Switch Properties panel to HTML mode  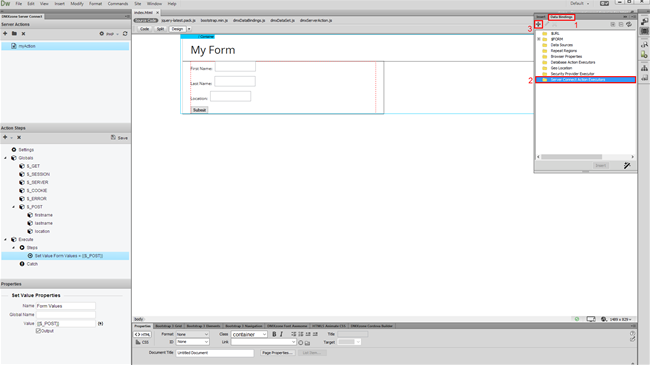pyautogui.click(x=142, y=334)
